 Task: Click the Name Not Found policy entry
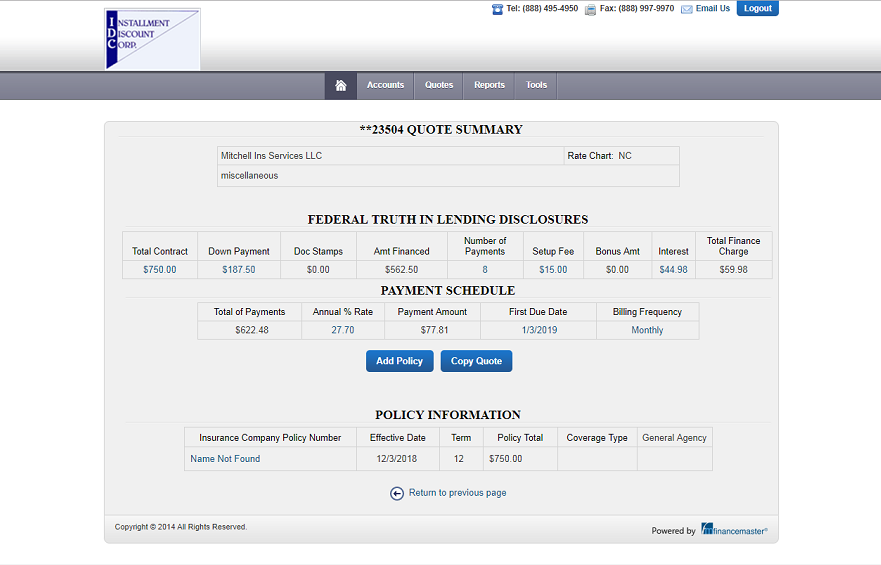pyautogui.click(x=225, y=459)
